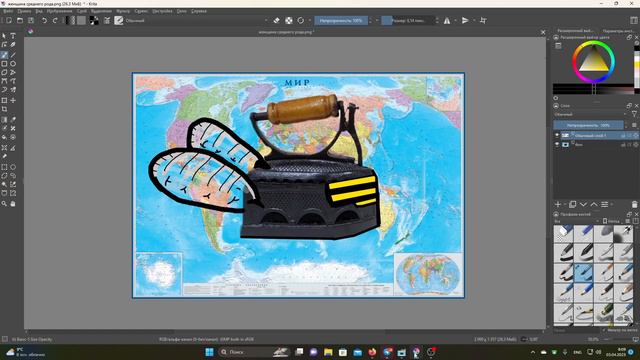Image resolution: width=640 pixels, height=360 pixels.
Task: Open the Файл menu
Action: (8, 11)
